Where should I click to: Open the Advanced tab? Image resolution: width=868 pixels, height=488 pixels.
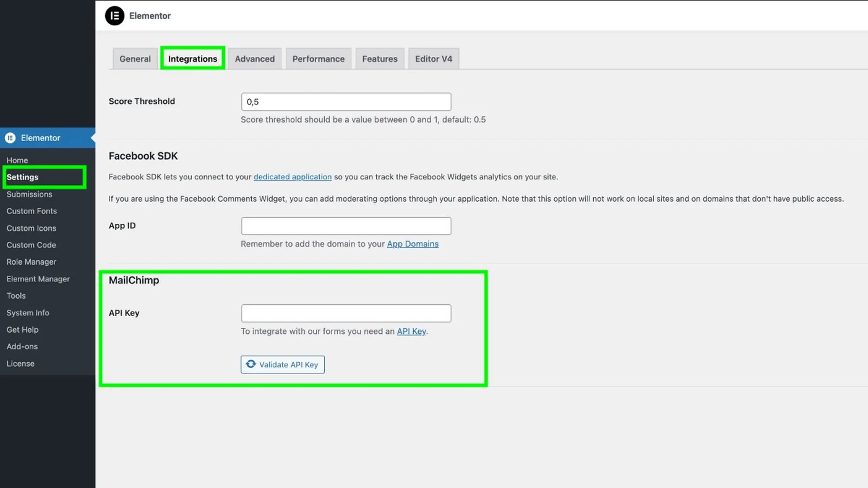(255, 59)
